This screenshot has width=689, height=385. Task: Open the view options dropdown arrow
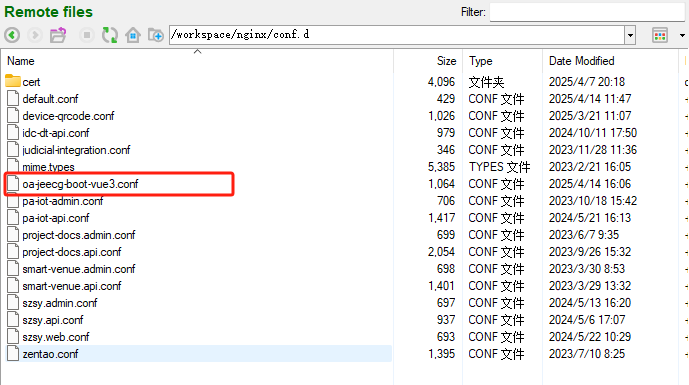click(682, 35)
